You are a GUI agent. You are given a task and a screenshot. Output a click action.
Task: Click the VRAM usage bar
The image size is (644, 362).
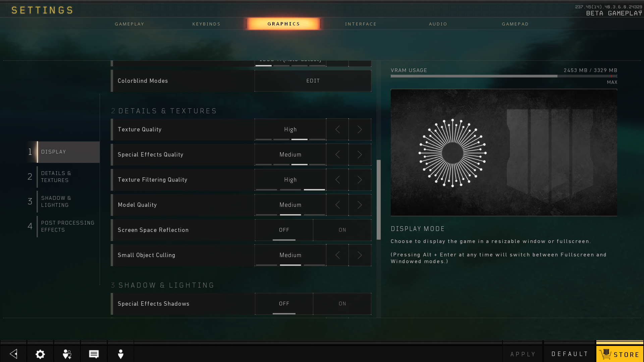click(503, 76)
